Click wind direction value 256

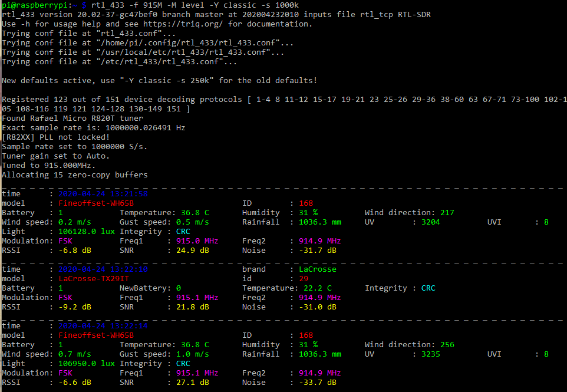pyautogui.click(x=447, y=345)
